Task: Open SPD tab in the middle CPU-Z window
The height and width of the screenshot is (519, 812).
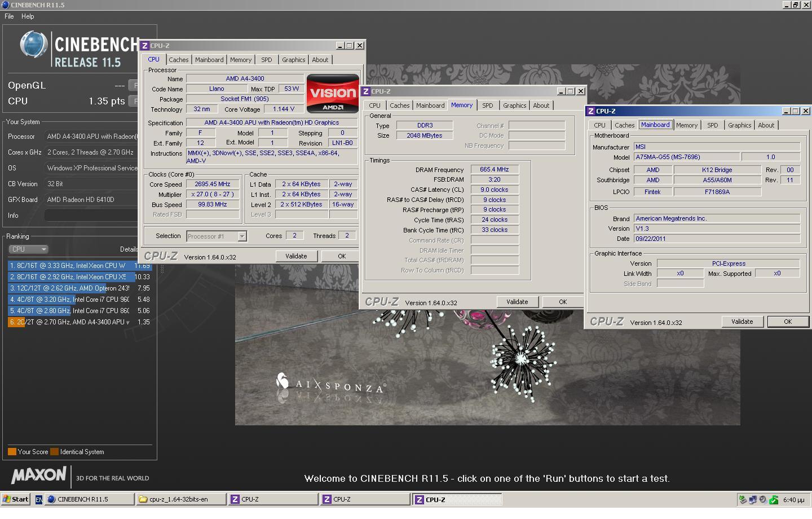Action: (488, 105)
